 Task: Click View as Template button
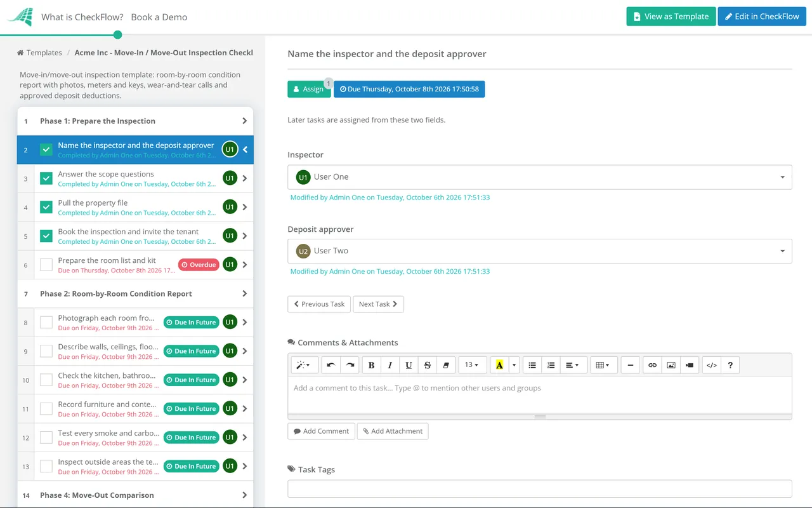point(671,17)
